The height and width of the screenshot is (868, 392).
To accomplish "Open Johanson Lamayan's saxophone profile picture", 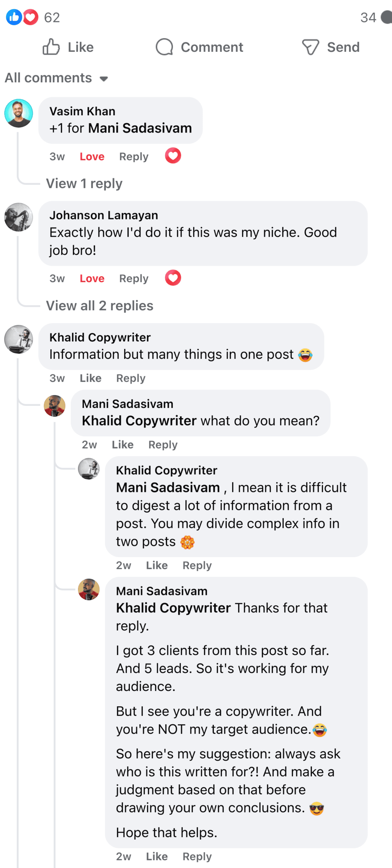I will tap(19, 217).
